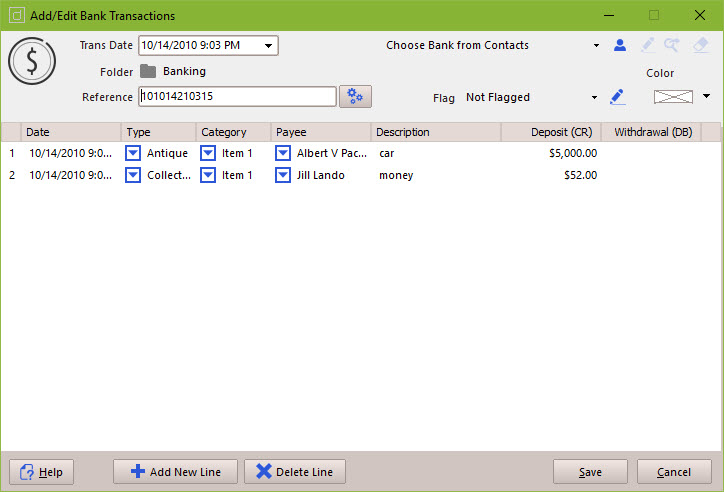Expand Choose Bank from Contacts dropdown

tap(596, 45)
